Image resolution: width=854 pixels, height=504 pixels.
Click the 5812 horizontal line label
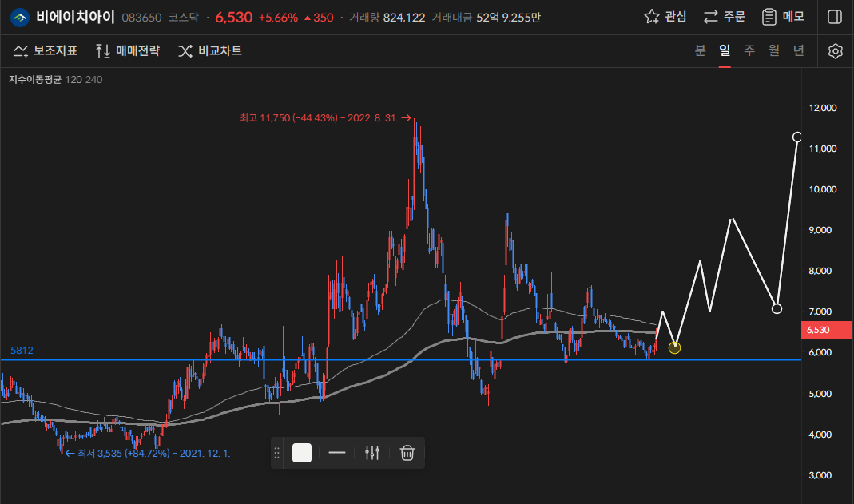(x=22, y=351)
